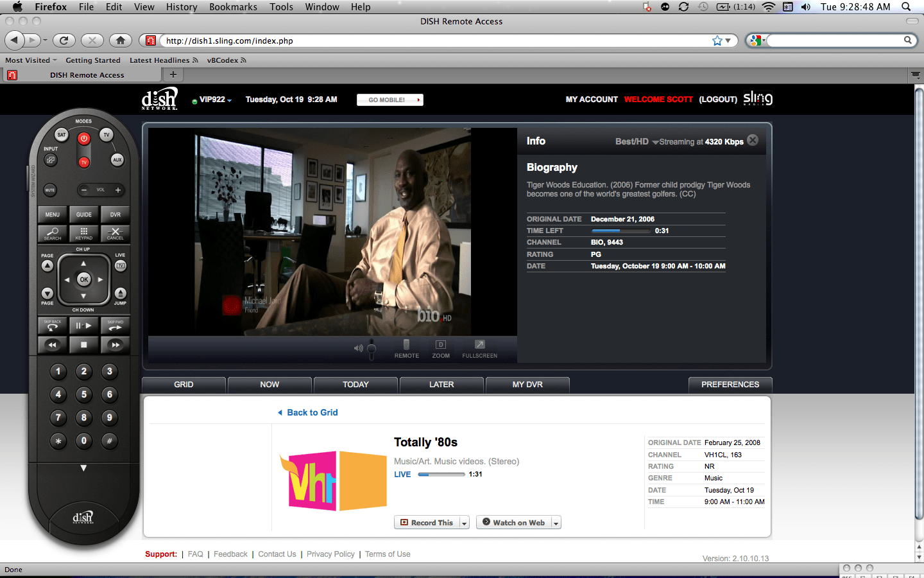Toggle the video player speaker icon
924x578 pixels.
coord(358,348)
